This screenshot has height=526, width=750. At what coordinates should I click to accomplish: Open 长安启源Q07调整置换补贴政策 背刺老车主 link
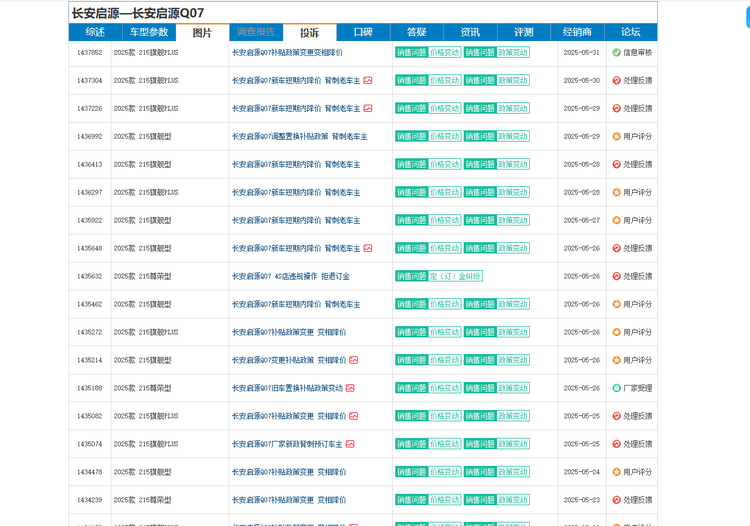pos(300,136)
